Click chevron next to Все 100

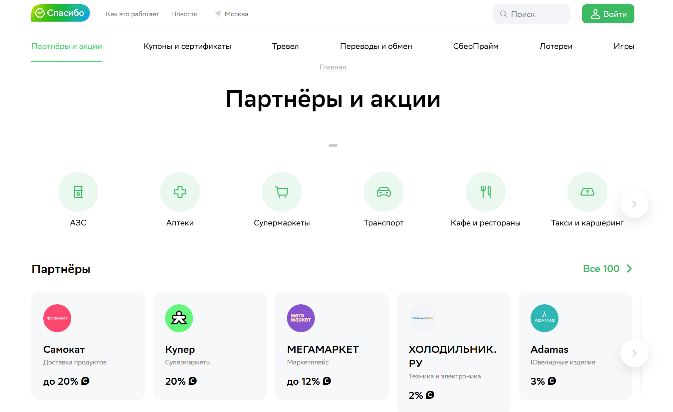click(x=629, y=269)
